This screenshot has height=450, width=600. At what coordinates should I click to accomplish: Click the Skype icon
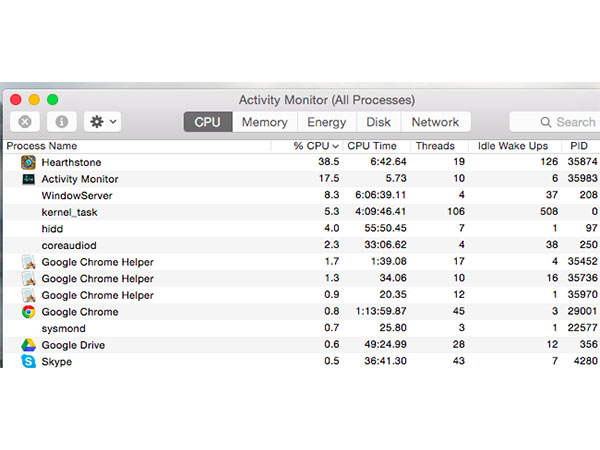[29, 361]
